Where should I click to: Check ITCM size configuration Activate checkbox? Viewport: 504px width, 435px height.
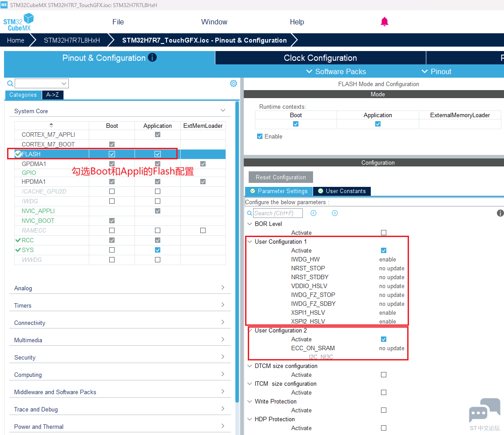click(x=384, y=392)
